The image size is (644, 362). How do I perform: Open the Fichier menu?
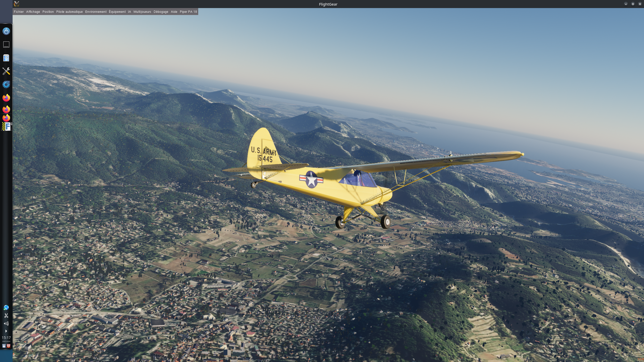click(x=19, y=12)
